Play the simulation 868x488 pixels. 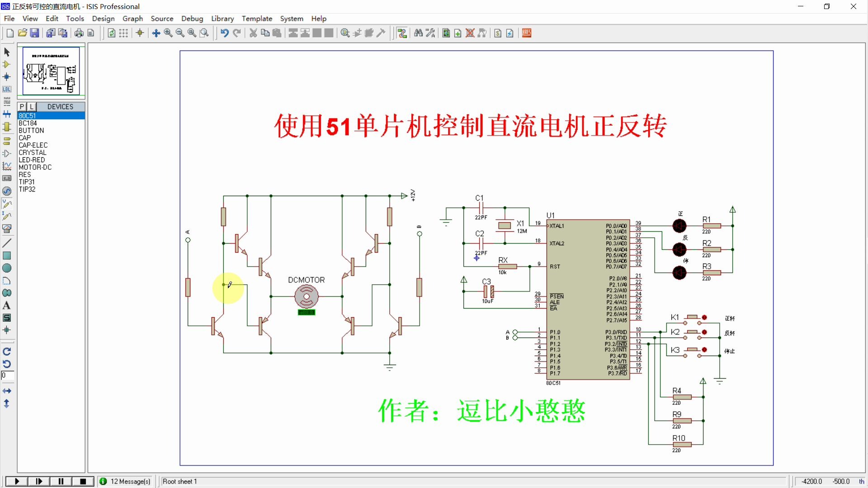(x=16, y=481)
